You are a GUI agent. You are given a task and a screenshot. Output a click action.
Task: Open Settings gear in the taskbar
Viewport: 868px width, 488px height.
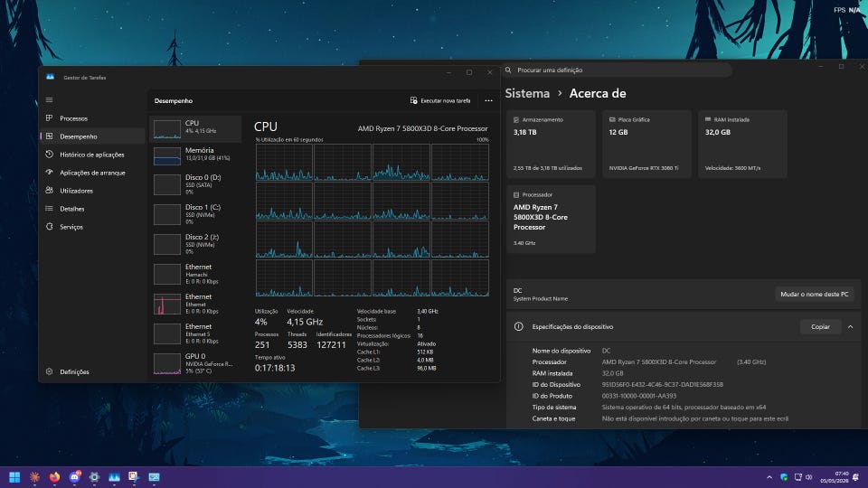(x=94, y=477)
